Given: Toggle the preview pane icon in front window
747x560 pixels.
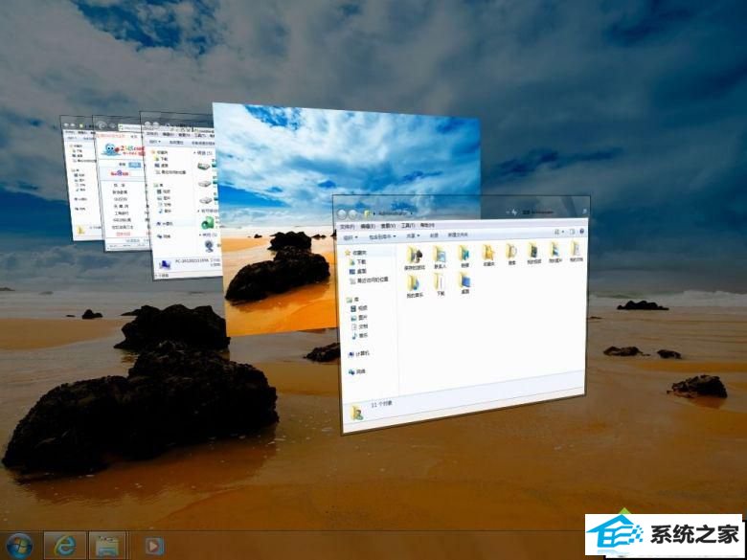Looking at the screenshot, I should 572,232.
